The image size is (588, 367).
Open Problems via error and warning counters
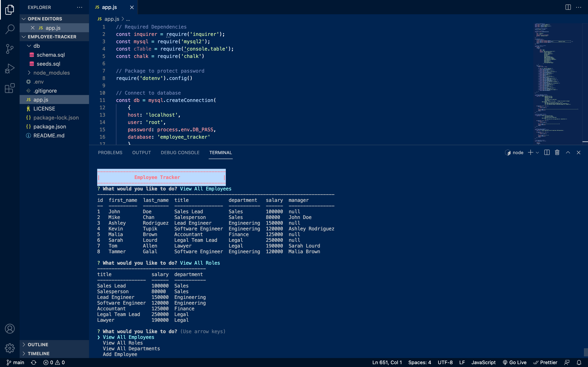(x=53, y=362)
